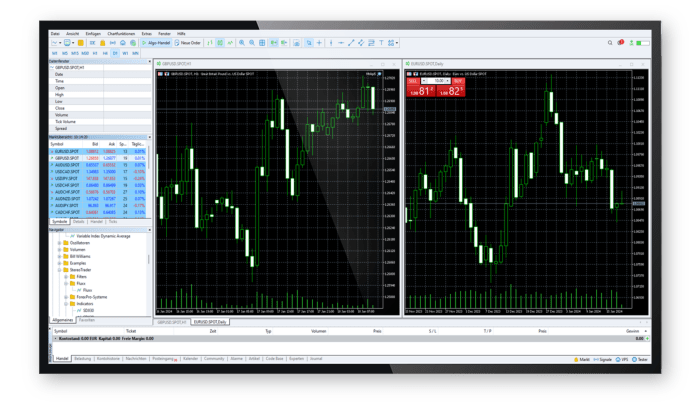The image size is (700, 413).
Task: Open the Chartfunktionen menu
Action: (x=121, y=33)
